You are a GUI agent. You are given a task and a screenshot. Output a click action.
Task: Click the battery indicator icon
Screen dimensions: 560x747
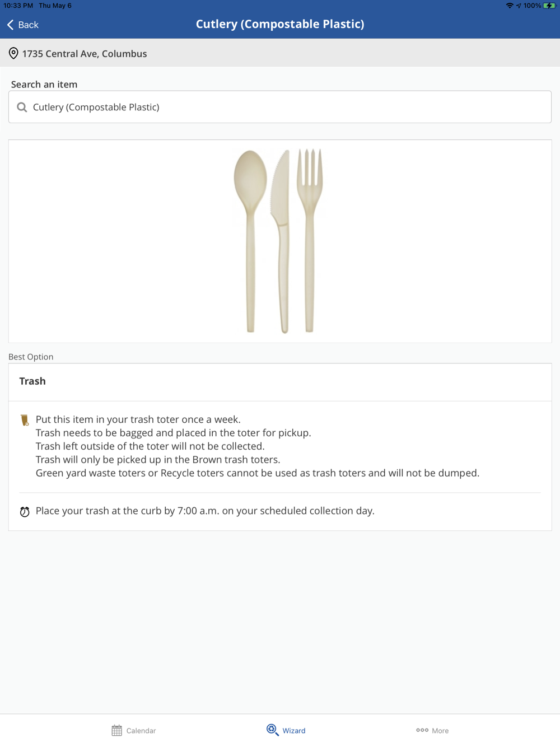pyautogui.click(x=549, y=6)
